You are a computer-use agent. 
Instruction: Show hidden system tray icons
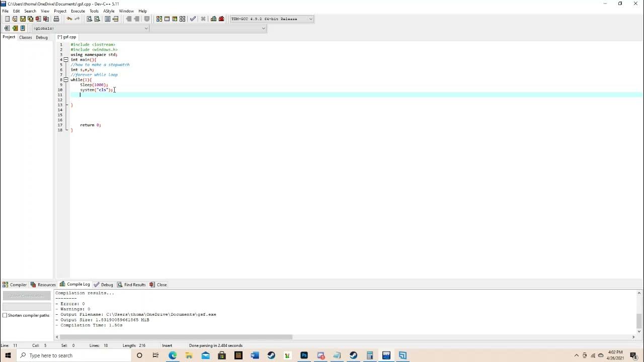point(577,355)
